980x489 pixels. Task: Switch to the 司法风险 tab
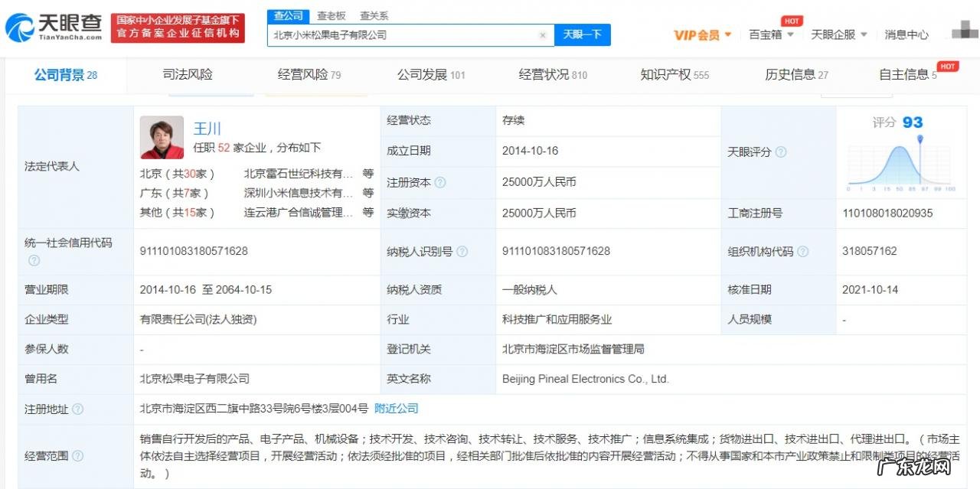point(188,76)
